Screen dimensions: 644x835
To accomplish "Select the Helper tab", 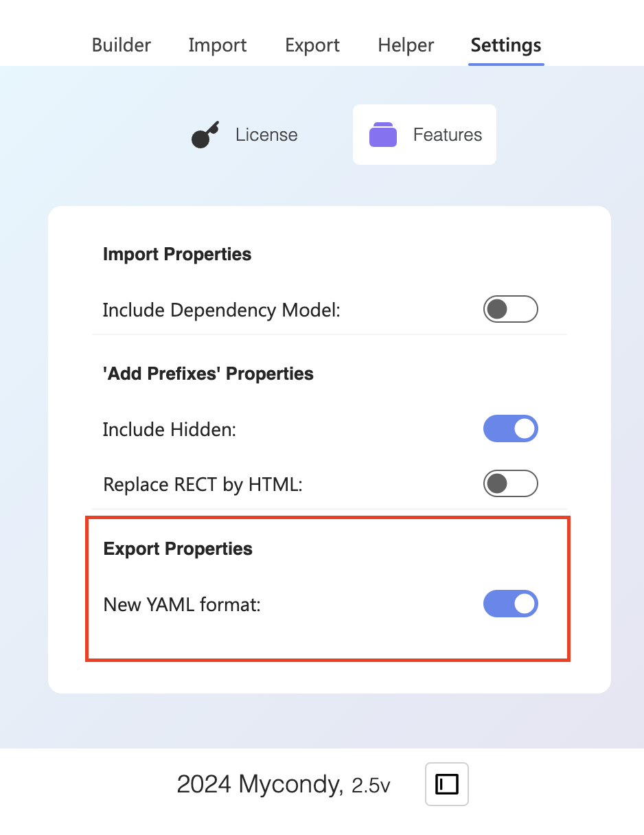I will coord(406,45).
